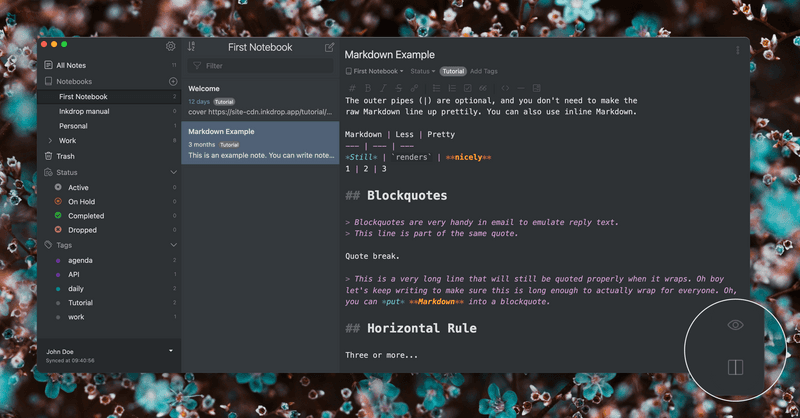The image size is (800, 418).
Task: Open preferences with the gear icon
Action: point(170,47)
